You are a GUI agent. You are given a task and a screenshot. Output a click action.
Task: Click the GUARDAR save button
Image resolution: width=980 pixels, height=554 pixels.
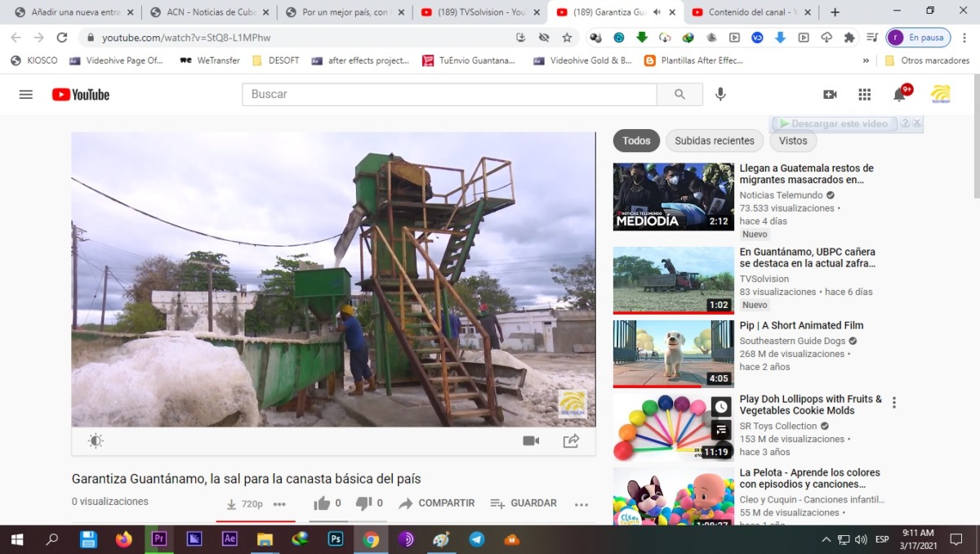(x=523, y=503)
